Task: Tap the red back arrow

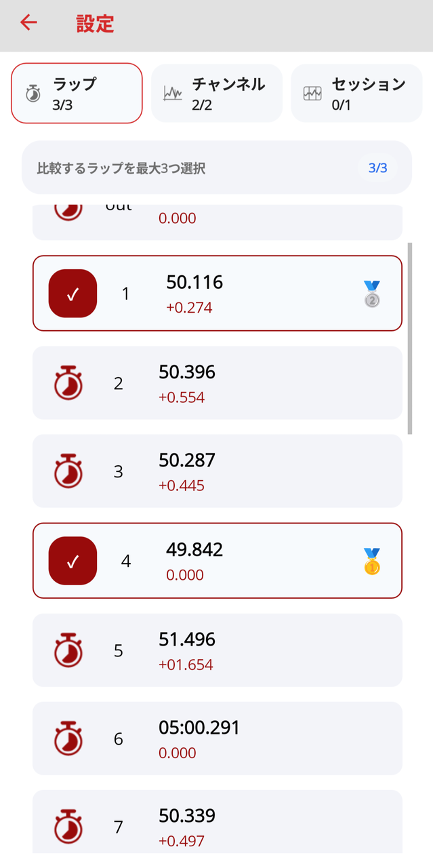Action: pos(28,22)
